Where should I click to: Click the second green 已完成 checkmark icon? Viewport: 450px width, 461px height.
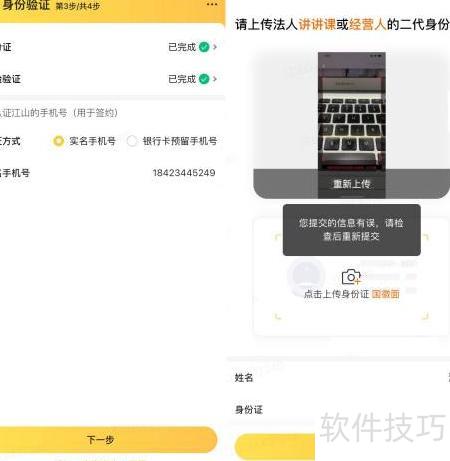tap(204, 79)
